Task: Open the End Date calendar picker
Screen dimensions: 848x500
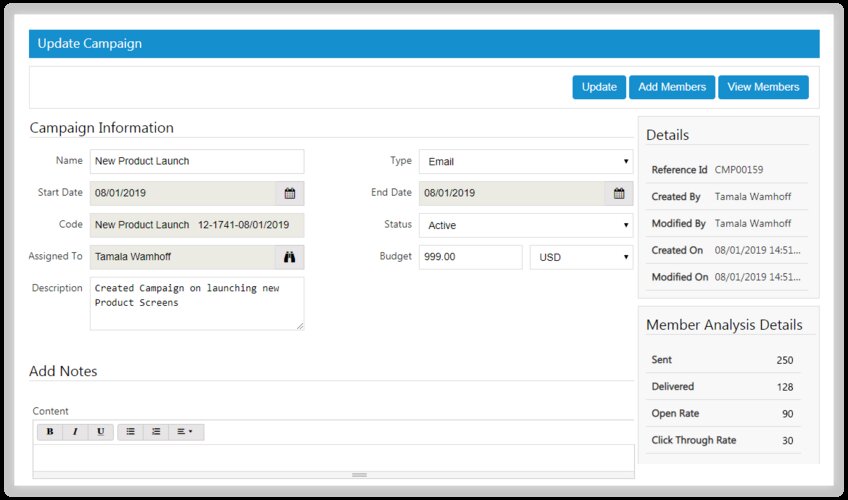Action: point(618,193)
